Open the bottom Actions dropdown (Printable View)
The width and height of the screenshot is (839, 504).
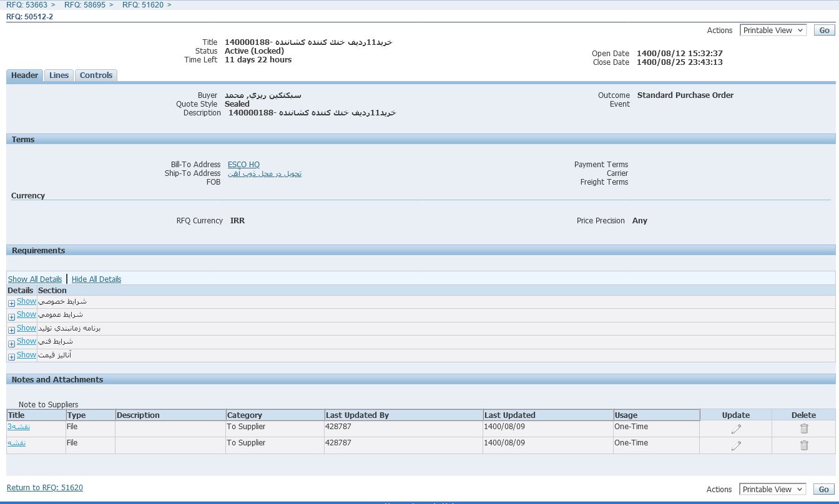(773, 489)
